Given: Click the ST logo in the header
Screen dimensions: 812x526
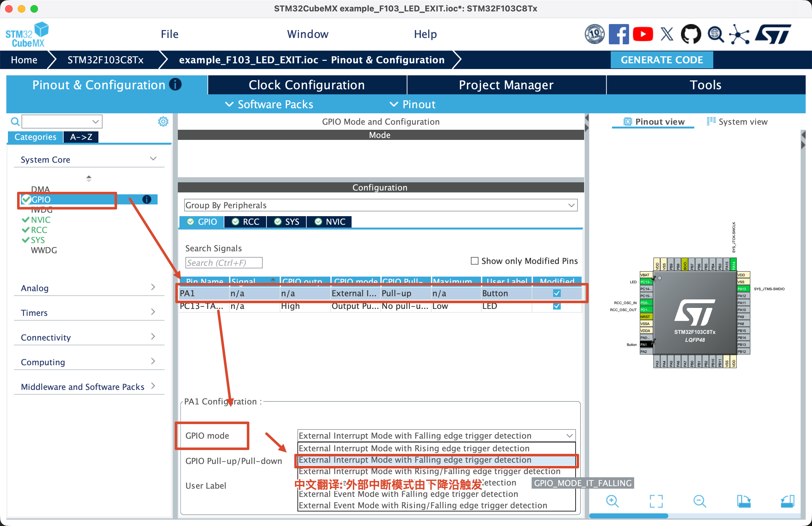Looking at the screenshot, I should click(x=773, y=34).
